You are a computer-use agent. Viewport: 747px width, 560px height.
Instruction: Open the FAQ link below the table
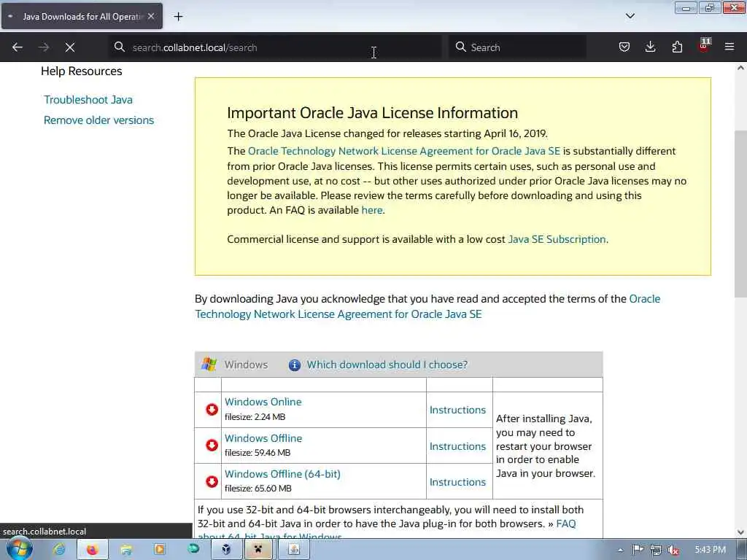pyautogui.click(x=566, y=524)
